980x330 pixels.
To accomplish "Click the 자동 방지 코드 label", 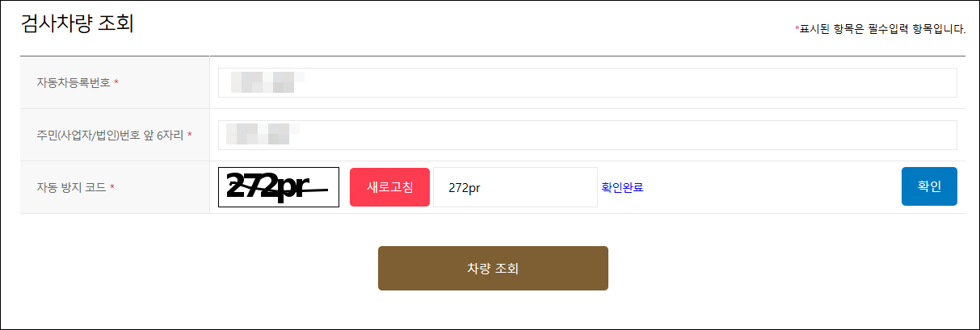I will (x=71, y=187).
